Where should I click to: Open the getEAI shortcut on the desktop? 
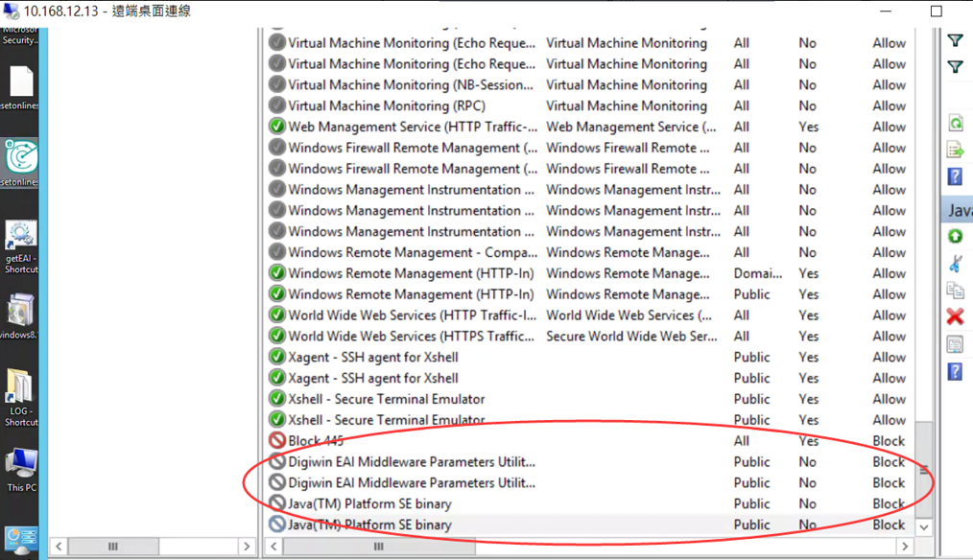[20, 240]
